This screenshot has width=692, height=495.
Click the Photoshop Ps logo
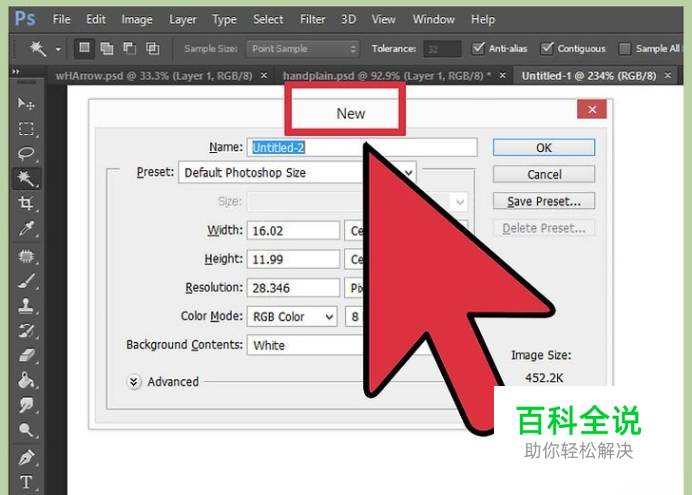[x=25, y=19]
